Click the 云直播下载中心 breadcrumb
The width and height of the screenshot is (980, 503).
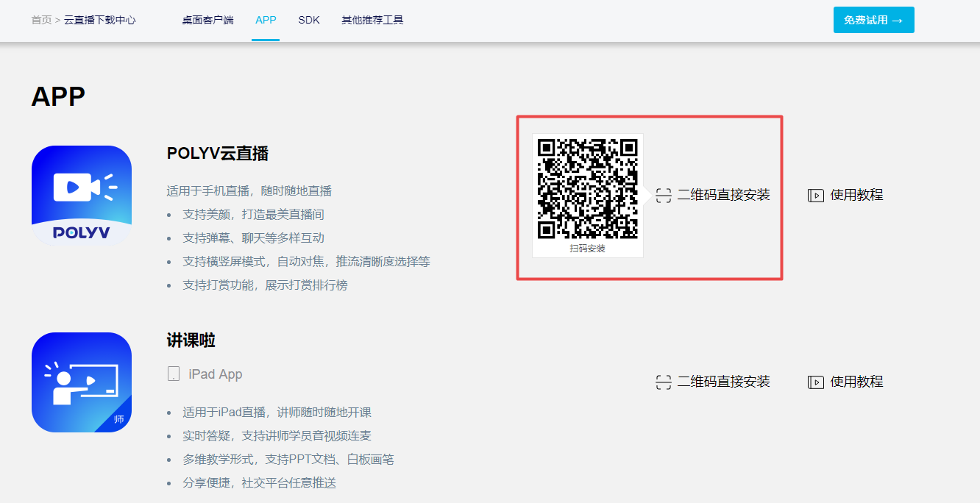tap(100, 20)
